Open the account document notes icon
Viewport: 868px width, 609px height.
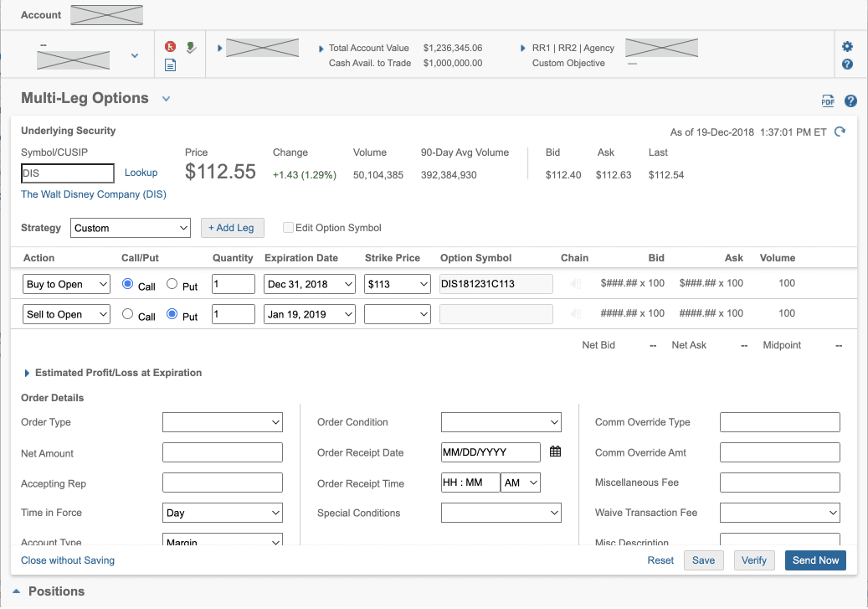[171, 65]
